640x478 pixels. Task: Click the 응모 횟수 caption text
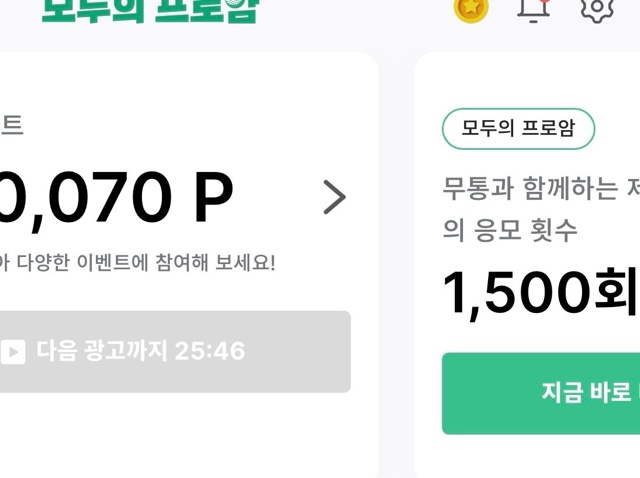tap(511, 230)
